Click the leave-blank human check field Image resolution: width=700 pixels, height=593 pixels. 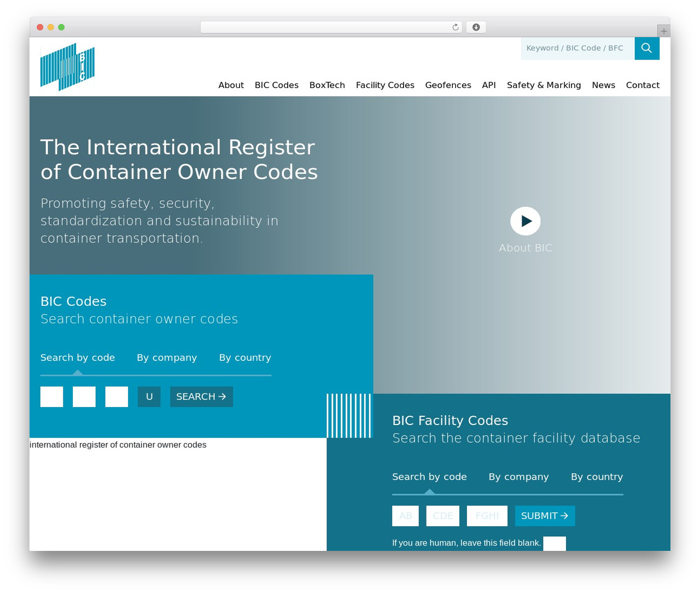click(555, 543)
